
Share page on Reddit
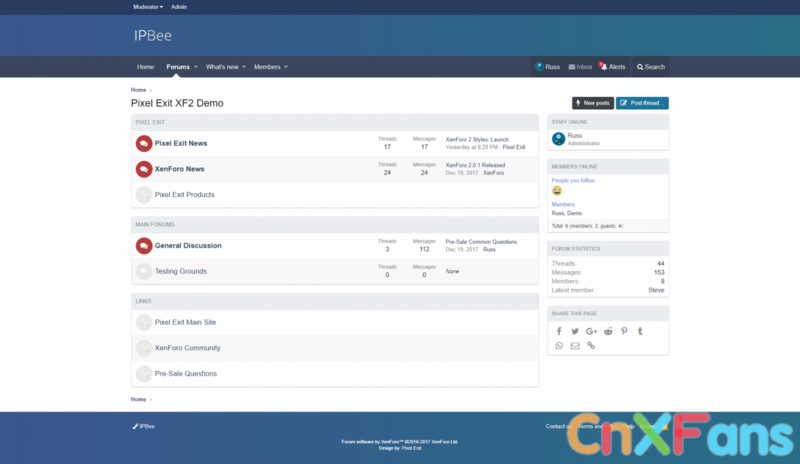608,331
